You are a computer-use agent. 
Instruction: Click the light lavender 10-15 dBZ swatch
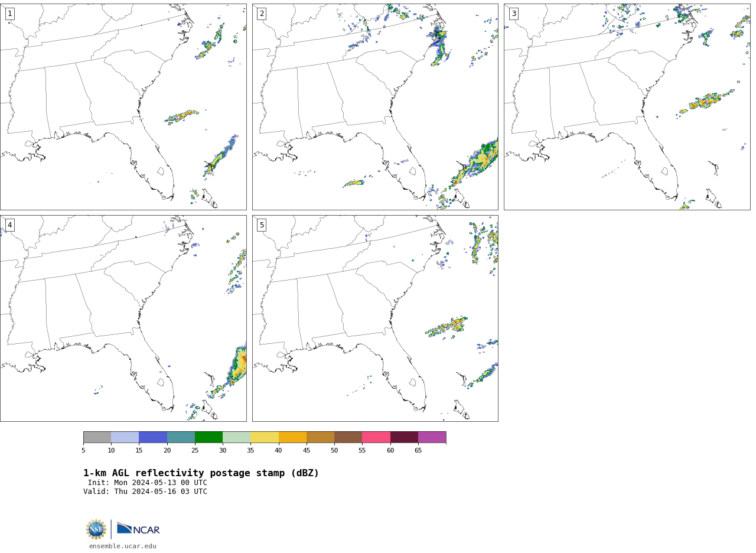click(x=125, y=437)
